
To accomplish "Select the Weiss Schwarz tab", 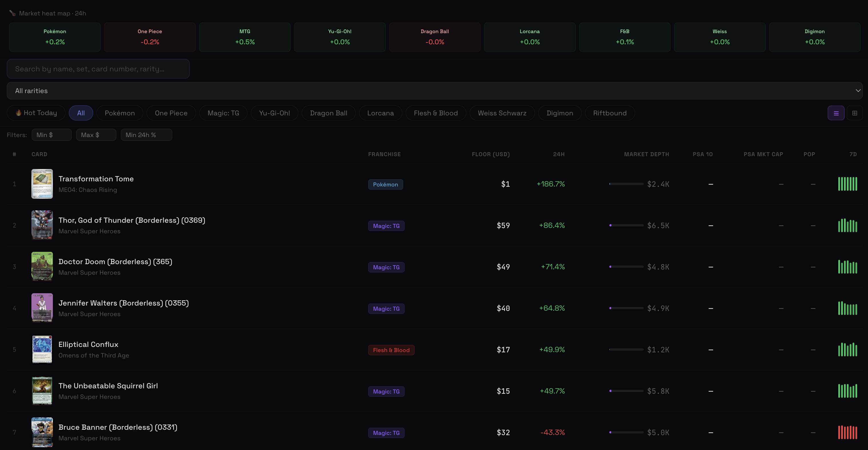I will click(502, 113).
